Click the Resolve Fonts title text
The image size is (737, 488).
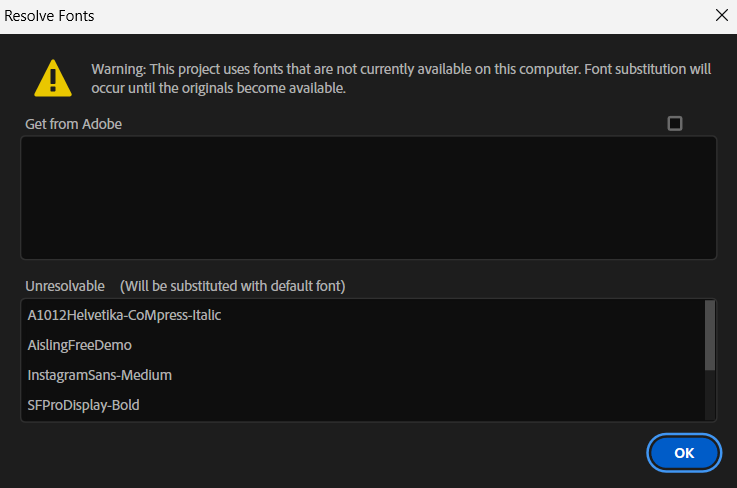50,16
